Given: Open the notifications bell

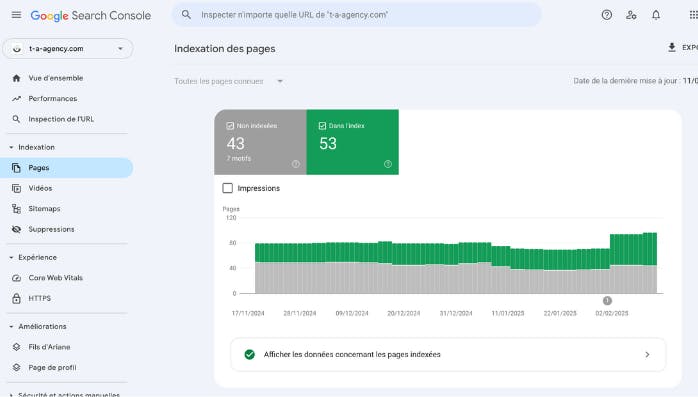Looking at the screenshot, I should coord(656,15).
